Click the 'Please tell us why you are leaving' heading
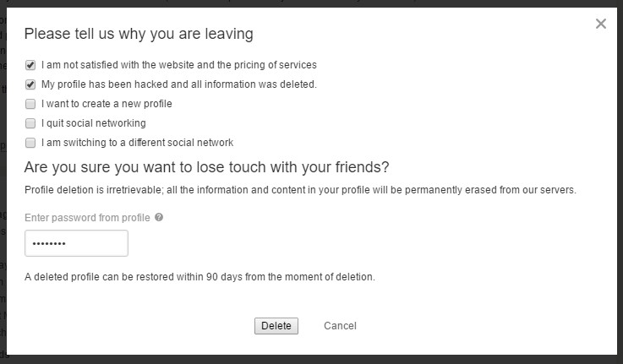This screenshot has width=623, height=364. click(x=139, y=35)
